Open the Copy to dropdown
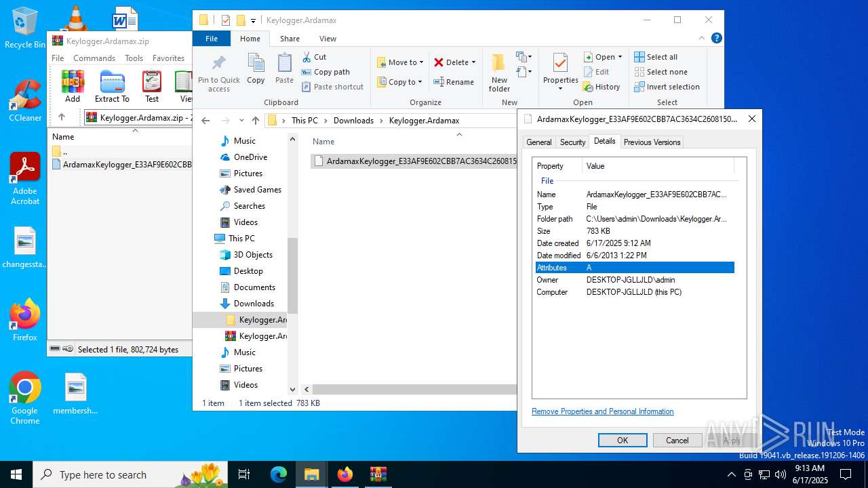The height and width of the screenshot is (488, 868). (400, 82)
